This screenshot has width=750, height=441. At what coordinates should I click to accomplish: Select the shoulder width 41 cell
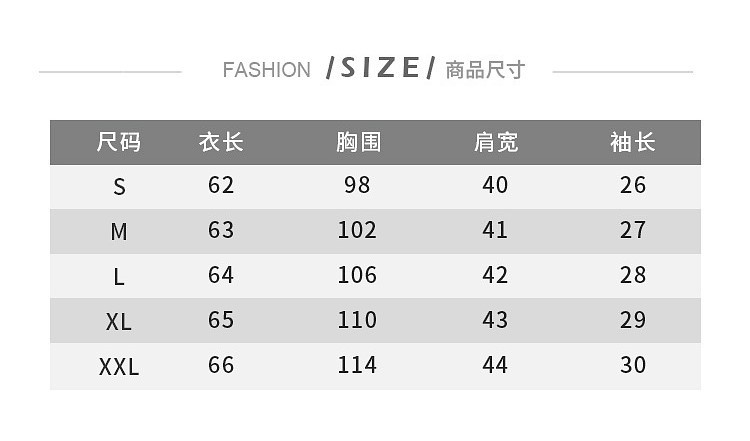(495, 230)
